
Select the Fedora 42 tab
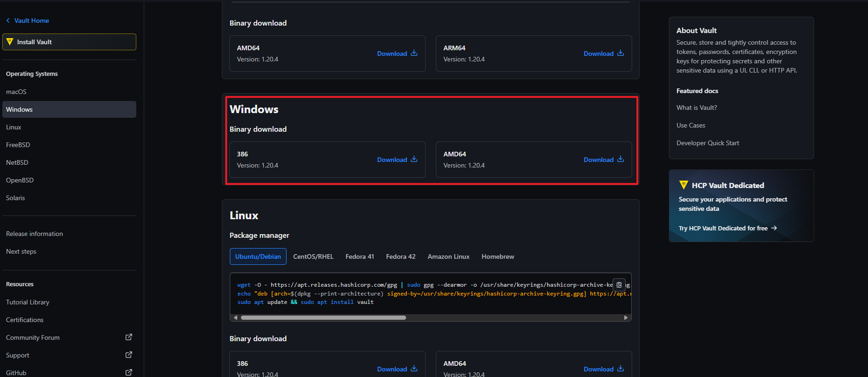(401, 256)
